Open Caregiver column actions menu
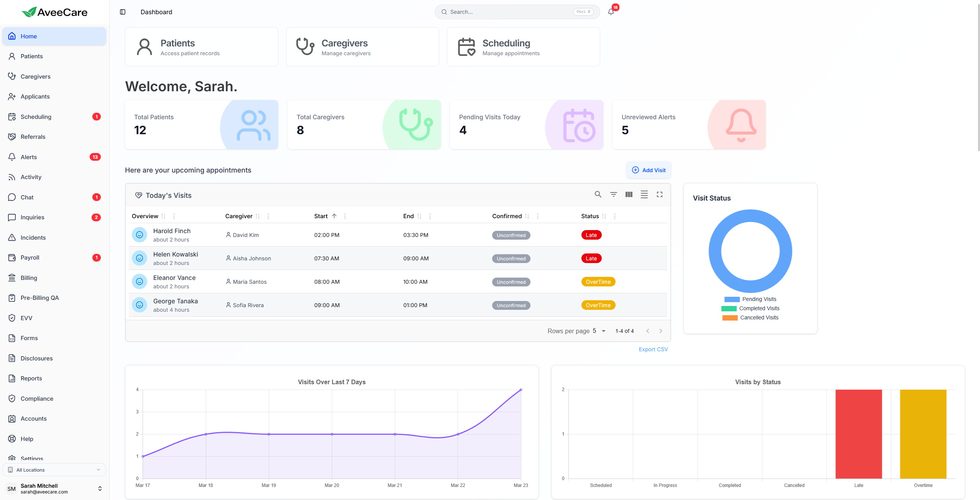The width and height of the screenshot is (980, 500). click(x=268, y=216)
